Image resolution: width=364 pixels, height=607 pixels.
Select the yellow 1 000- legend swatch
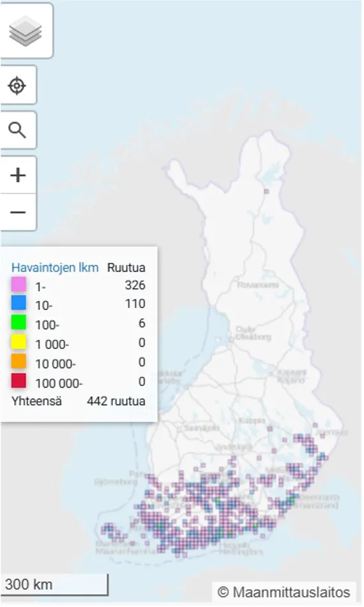click(19, 342)
